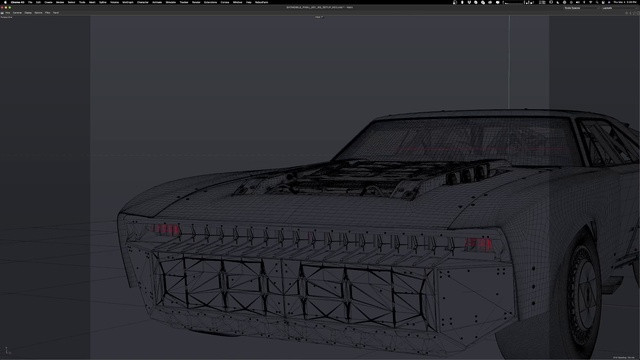Open the Edit menu

pos(38,2)
